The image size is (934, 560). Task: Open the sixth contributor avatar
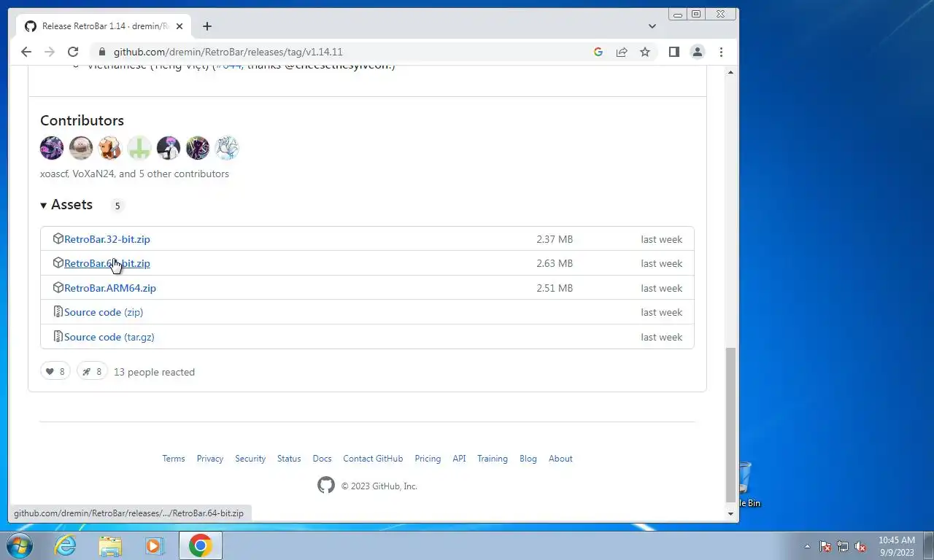[x=198, y=148]
